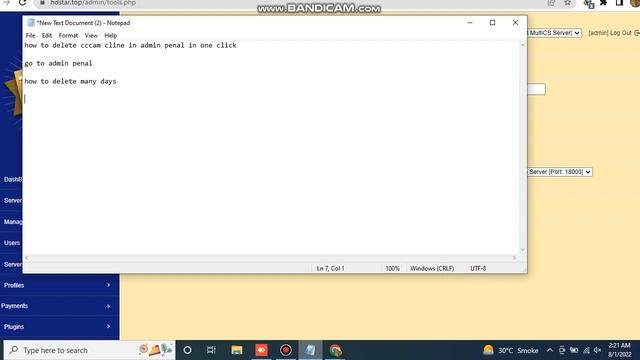Open the View menu in Notepad
Screen dimensions: 640x360
pos(91,36)
